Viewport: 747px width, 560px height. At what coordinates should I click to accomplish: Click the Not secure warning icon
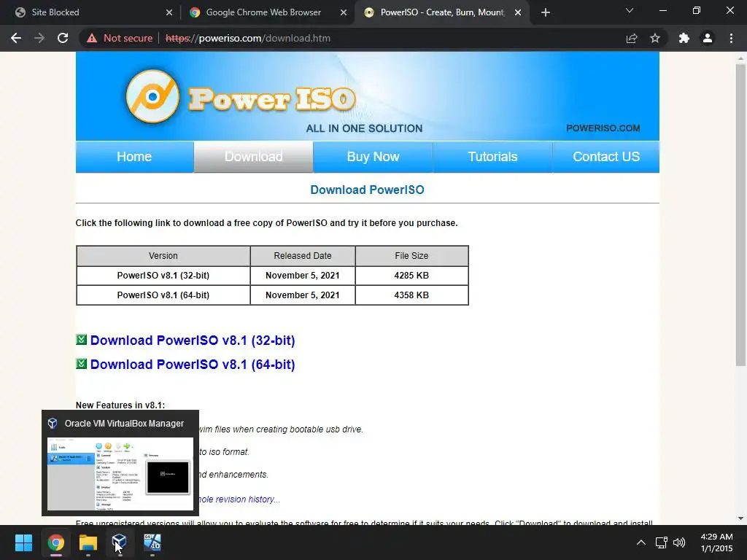(91, 38)
